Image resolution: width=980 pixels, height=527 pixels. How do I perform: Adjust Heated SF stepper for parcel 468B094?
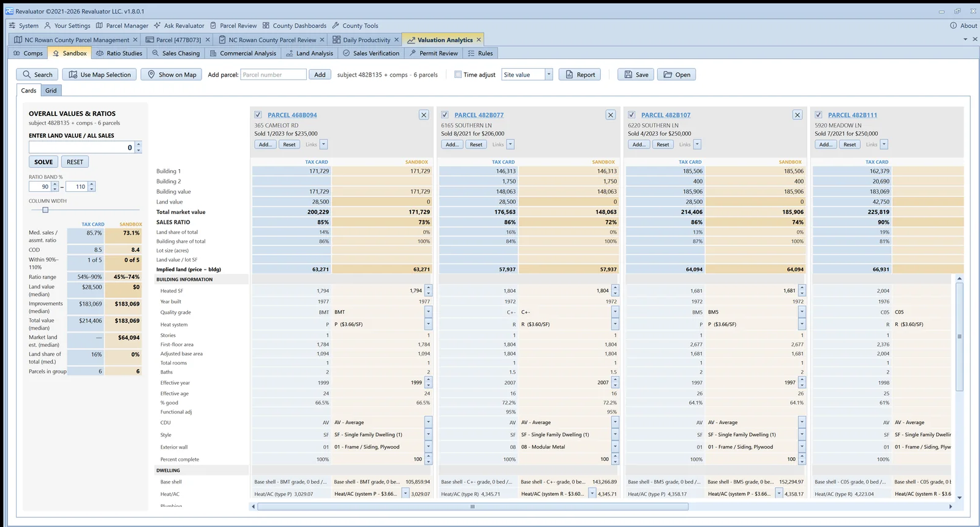(x=428, y=290)
